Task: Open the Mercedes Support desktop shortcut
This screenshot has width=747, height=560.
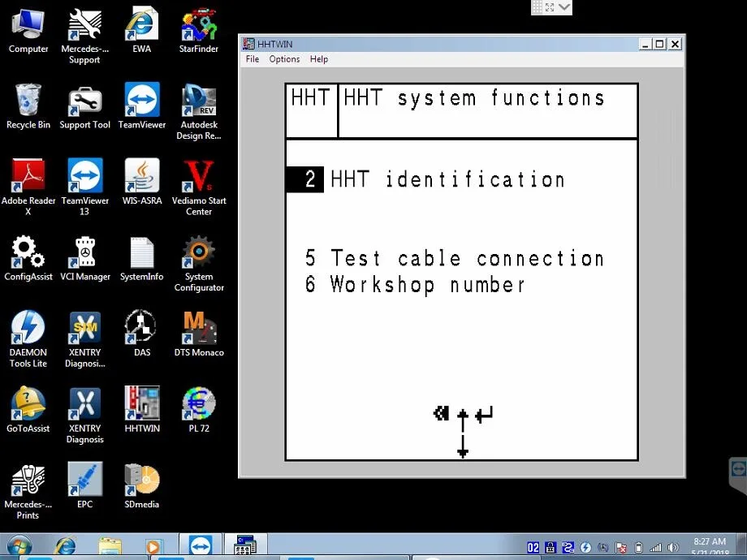Action: 84,36
